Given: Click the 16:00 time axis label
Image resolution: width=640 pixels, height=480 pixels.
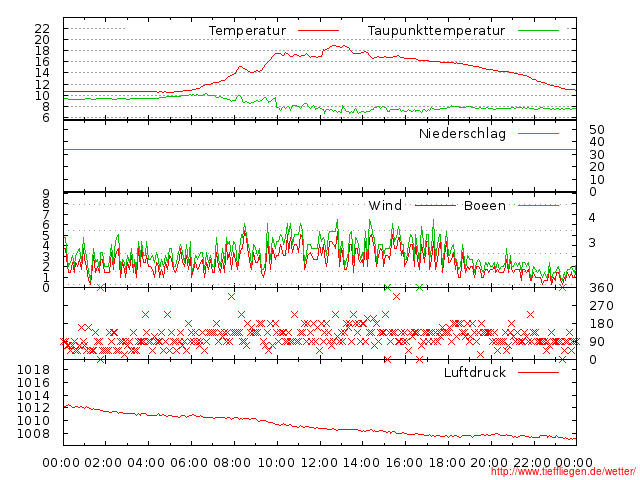Looking at the screenshot, I should [x=404, y=463].
